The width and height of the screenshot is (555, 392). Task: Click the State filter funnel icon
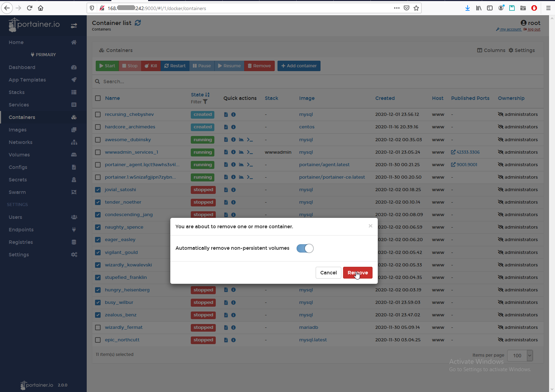pos(205,102)
